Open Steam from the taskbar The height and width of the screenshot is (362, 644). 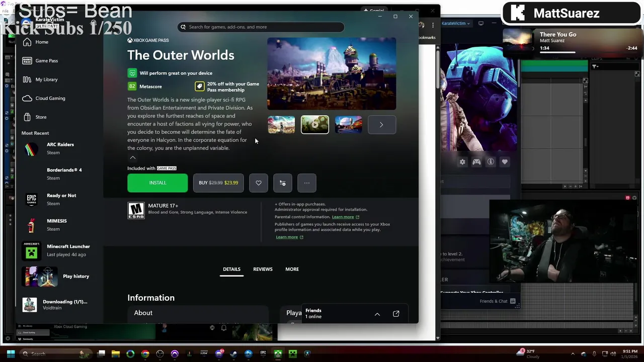click(x=233, y=354)
